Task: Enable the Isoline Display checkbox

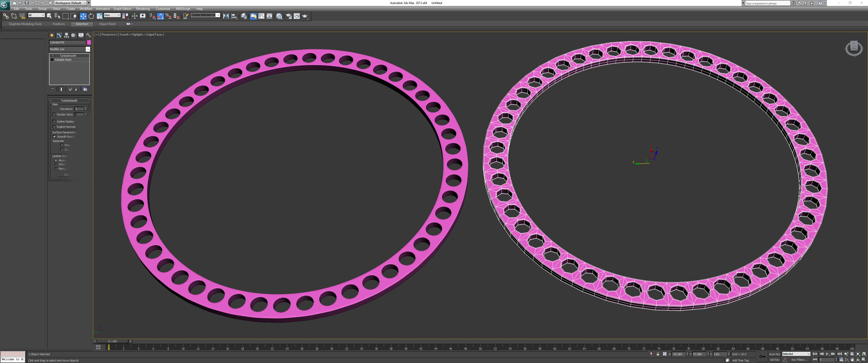Action: pyautogui.click(x=54, y=121)
